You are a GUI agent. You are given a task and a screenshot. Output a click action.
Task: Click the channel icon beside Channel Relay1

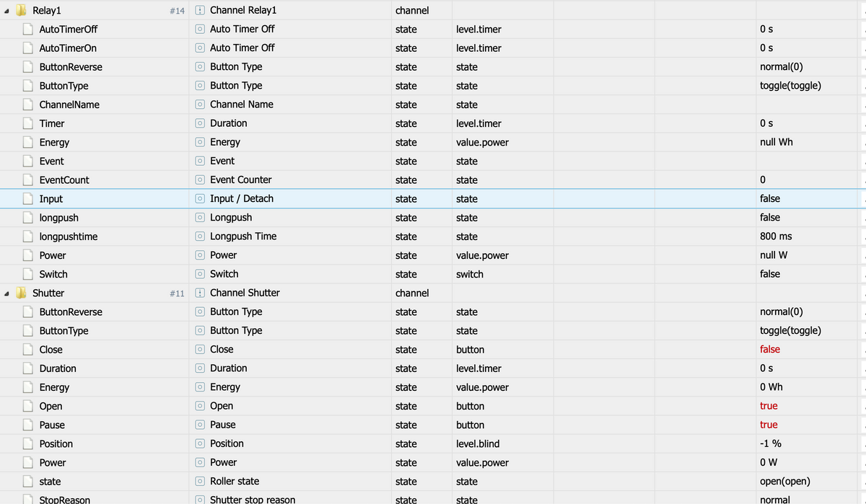click(201, 10)
